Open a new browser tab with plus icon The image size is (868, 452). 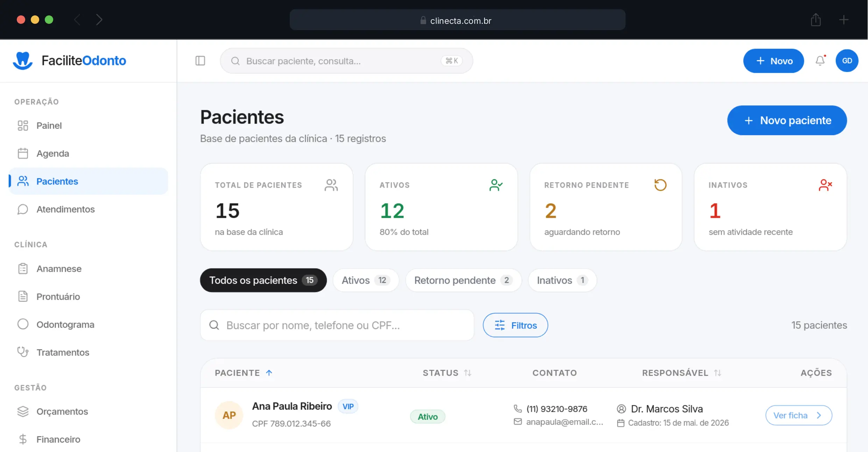coord(844,20)
